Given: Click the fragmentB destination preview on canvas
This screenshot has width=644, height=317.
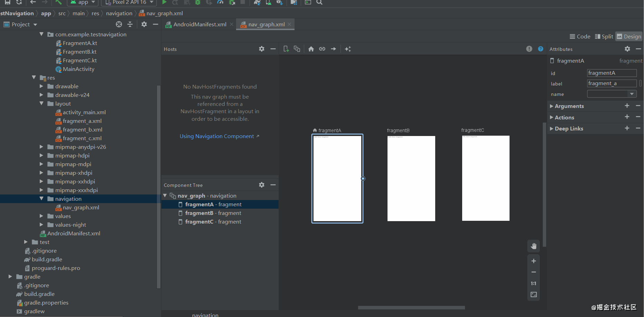Looking at the screenshot, I should pos(411,178).
